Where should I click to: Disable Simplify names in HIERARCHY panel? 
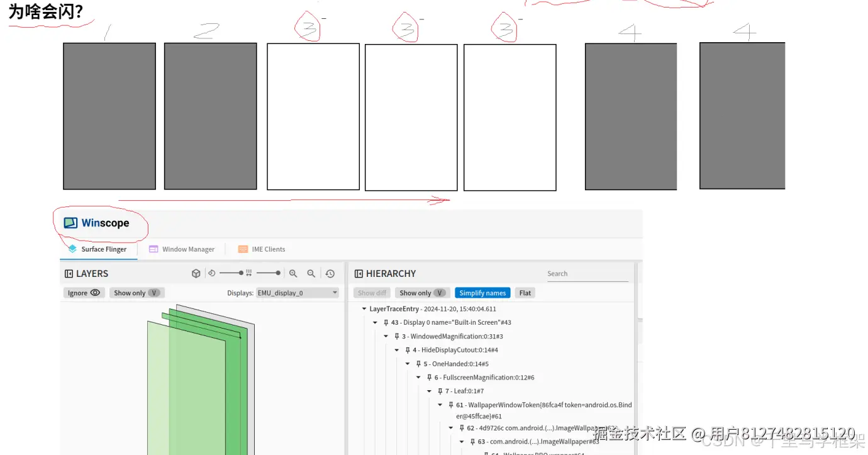[482, 293]
